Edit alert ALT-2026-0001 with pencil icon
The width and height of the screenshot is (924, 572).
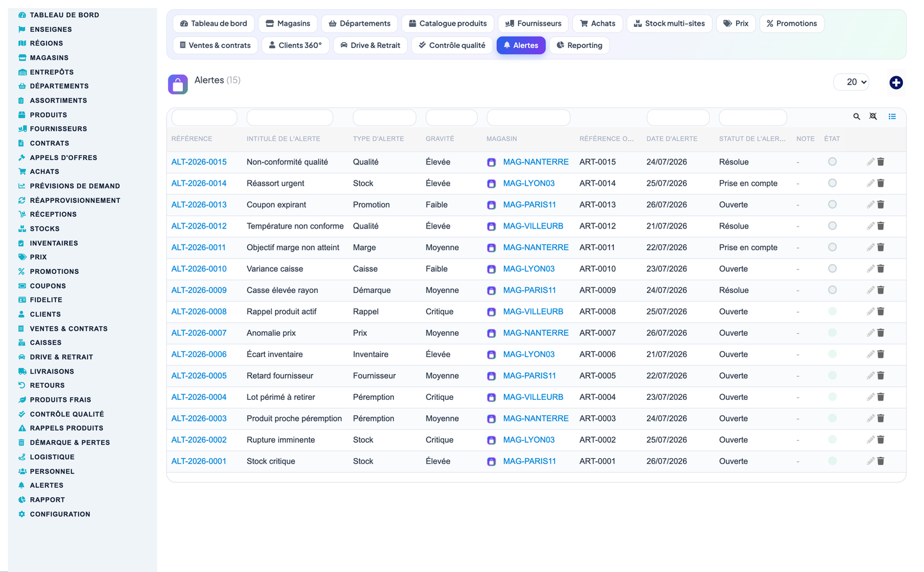[x=870, y=461]
